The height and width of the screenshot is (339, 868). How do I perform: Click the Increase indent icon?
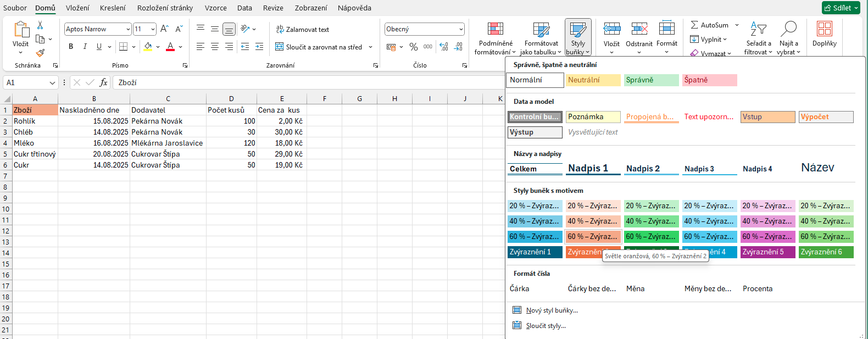coord(259,47)
